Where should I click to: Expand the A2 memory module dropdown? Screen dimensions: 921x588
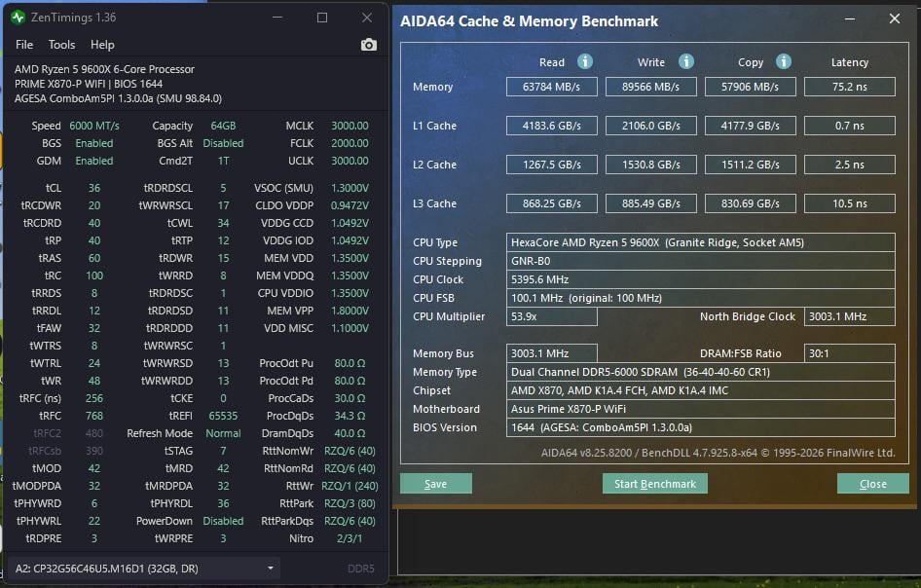270,568
